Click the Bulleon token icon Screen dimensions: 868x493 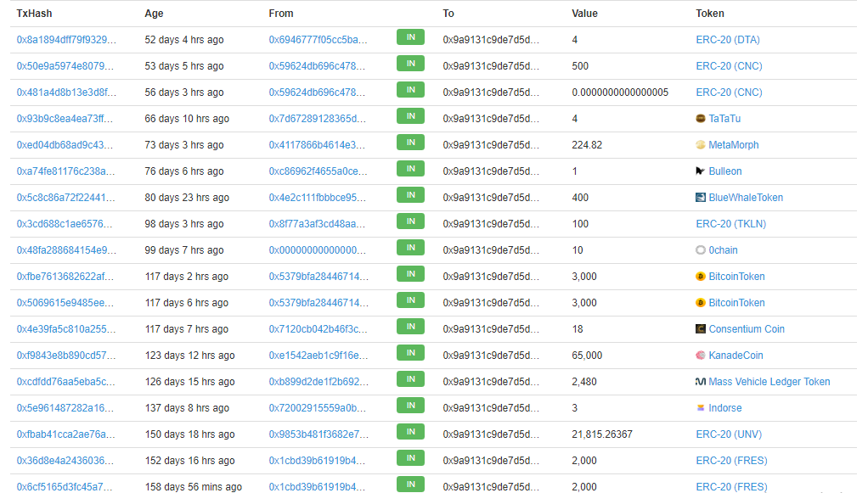coord(701,171)
